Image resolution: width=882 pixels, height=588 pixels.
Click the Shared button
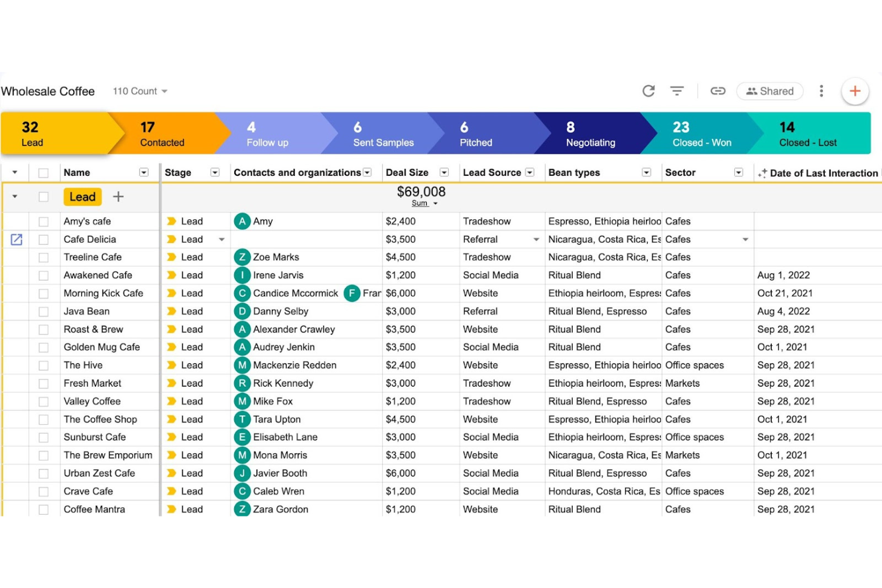(769, 91)
